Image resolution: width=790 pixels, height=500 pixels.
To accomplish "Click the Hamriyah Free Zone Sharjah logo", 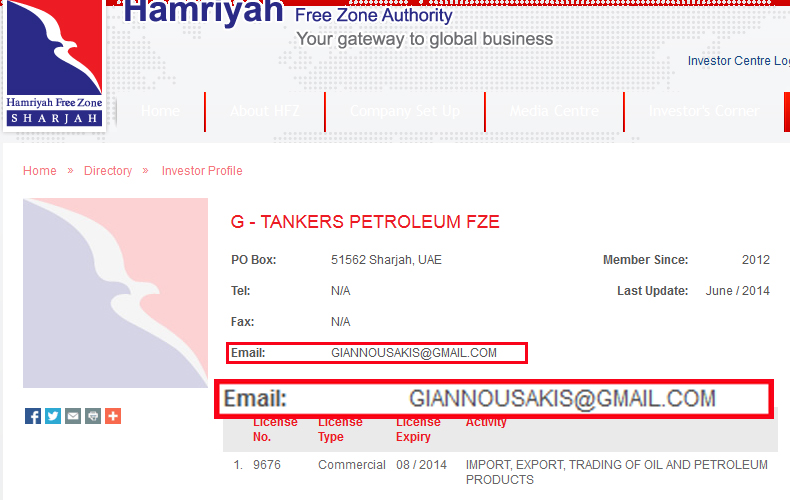I will tap(54, 64).
